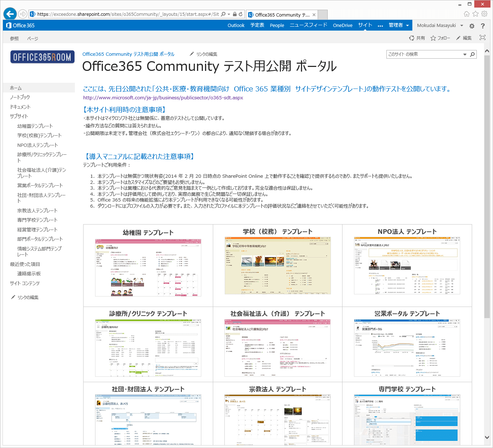Viewport: 493px width, 448px height.
Task: Expand the 管理者 dropdown menu
Action: pos(399,25)
